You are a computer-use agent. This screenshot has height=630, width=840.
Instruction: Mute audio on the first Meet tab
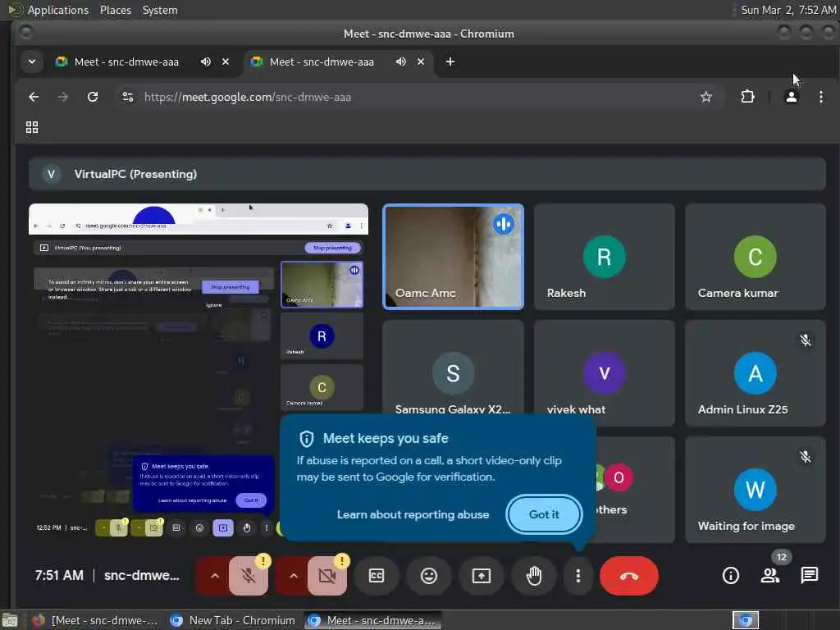click(x=206, y=62)
